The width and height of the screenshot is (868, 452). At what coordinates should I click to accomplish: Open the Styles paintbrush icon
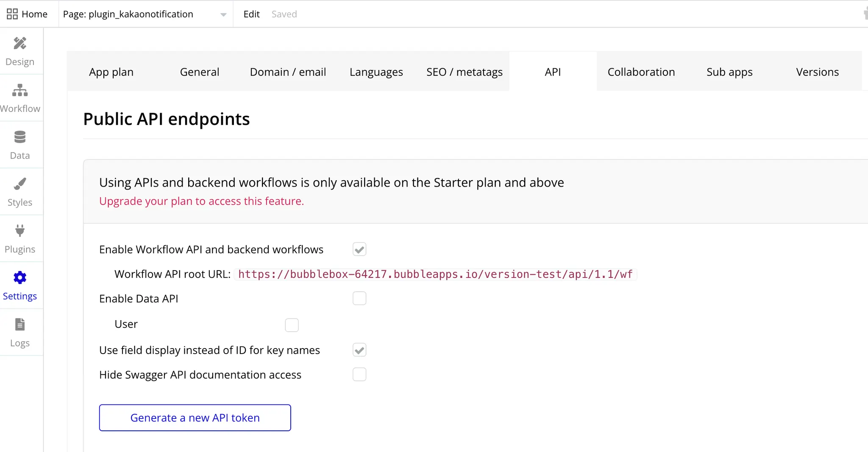tap(20, 184)
